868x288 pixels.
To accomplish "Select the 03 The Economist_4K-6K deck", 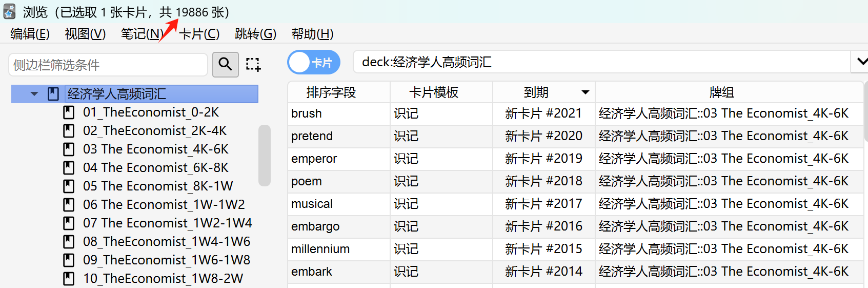I will point(155,149).
